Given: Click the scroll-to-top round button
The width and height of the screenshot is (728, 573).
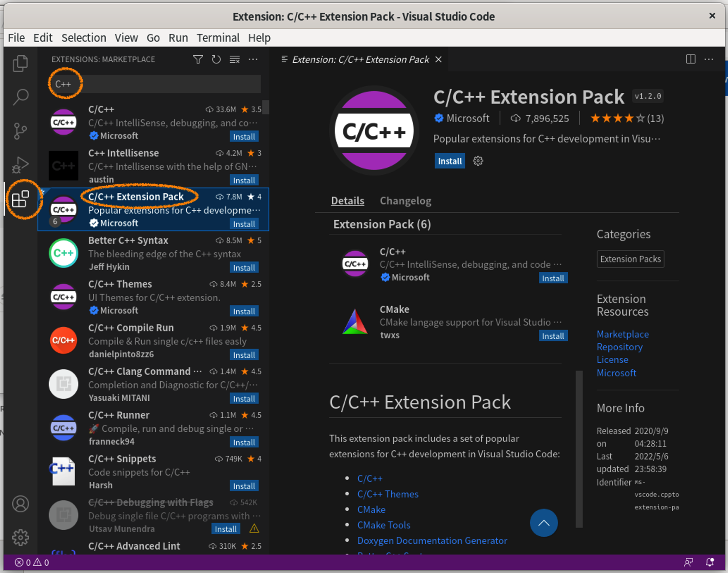Looking at the screenshot, I should [x=543, y=523].
